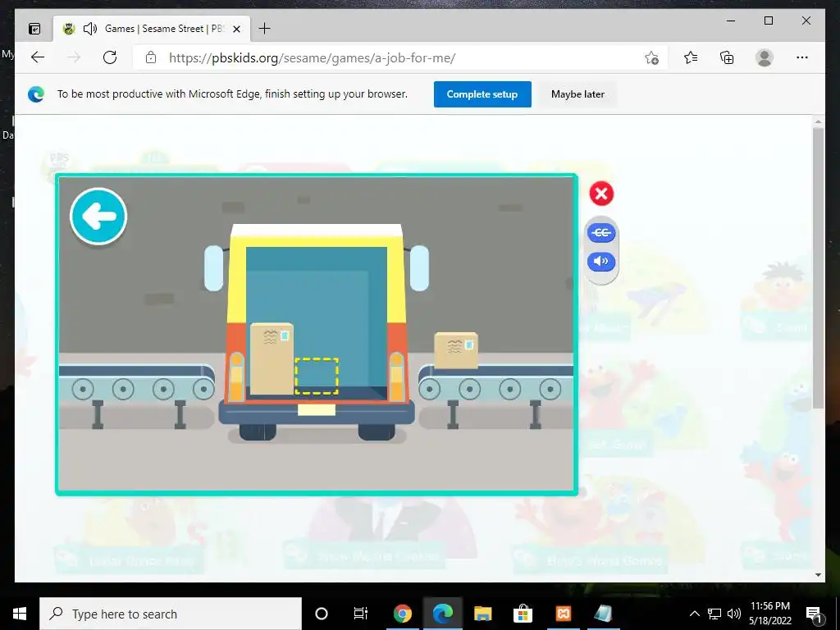The width and height of the screenshot is (840, 630).
Task: Open system volume tray icon
Action: pos(734,614)
